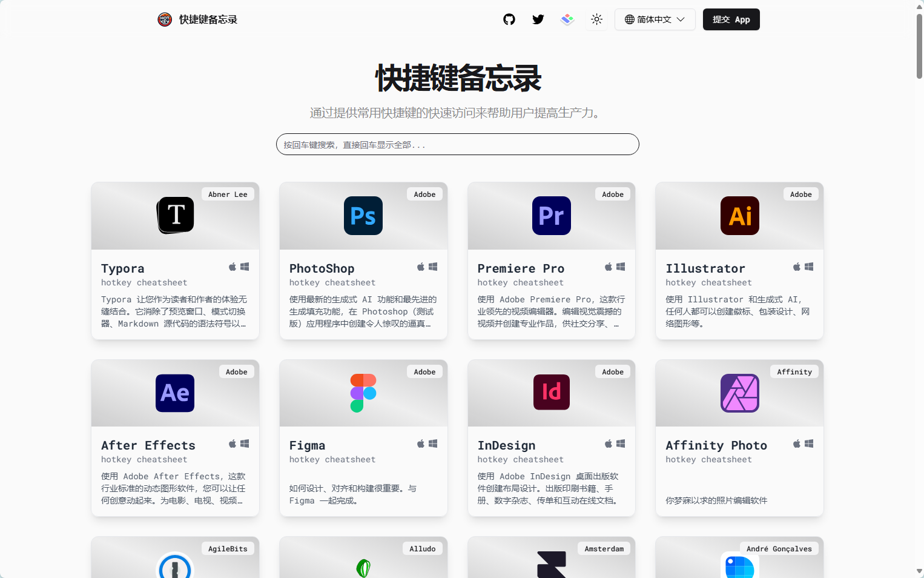
Task: Open the Figma card title
Action: pos(308,445)
